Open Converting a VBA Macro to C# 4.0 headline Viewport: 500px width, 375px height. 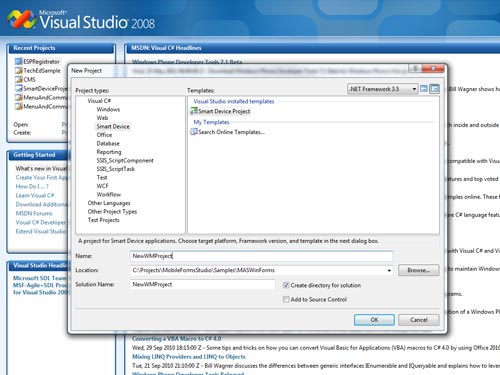click(x=177, y=339)
